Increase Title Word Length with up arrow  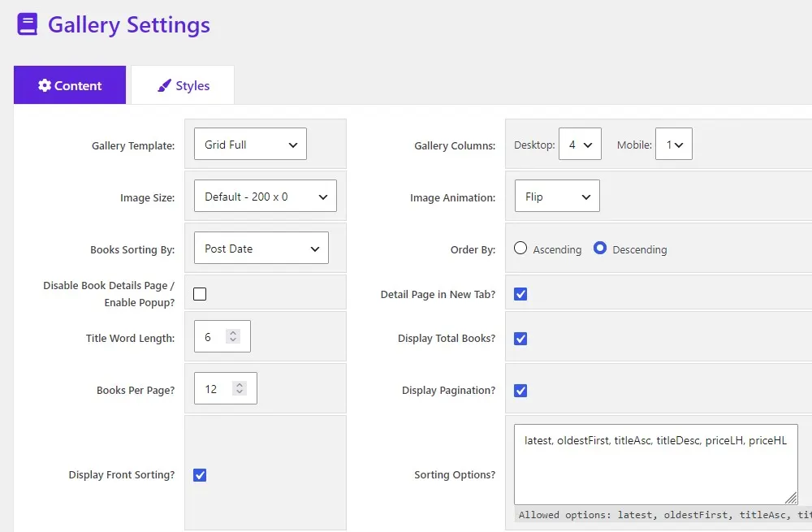pos(233,333)
